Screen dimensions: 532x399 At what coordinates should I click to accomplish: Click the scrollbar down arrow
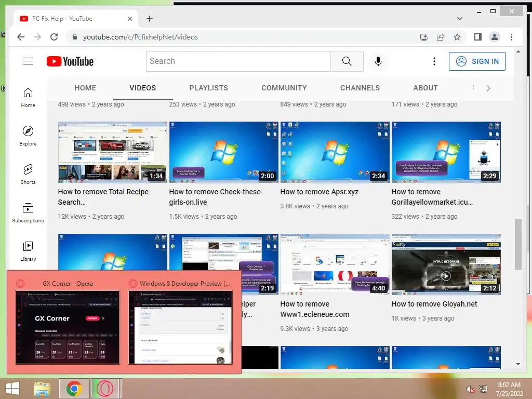tap(518, 364)
